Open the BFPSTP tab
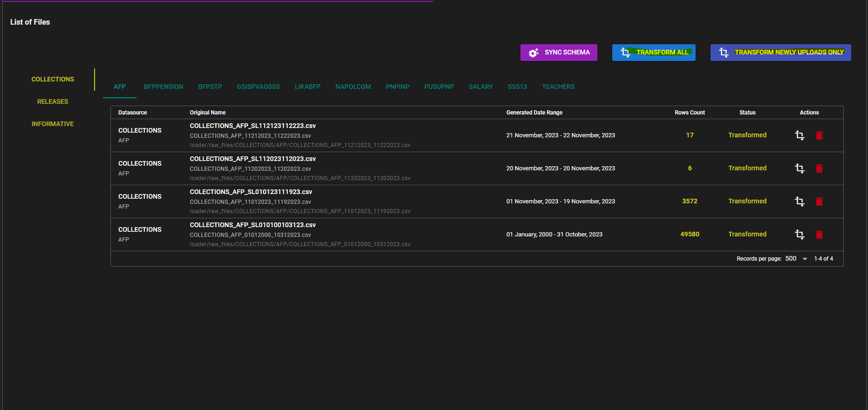868x410 pixels. [210, 87]
